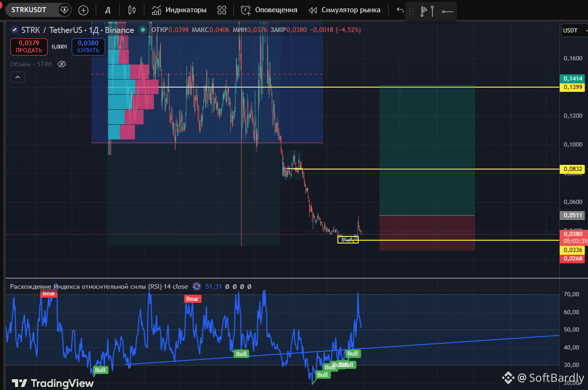Click the green 0,1414 target price label
588x390 pixels.
click(x=572, y=79)
